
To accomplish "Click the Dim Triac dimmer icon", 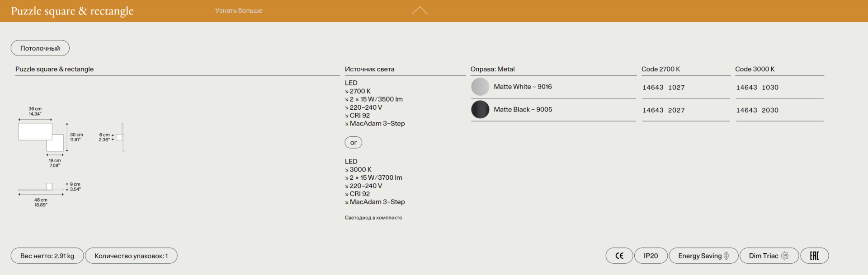I will pyautogui.click(x=785, y=256).
